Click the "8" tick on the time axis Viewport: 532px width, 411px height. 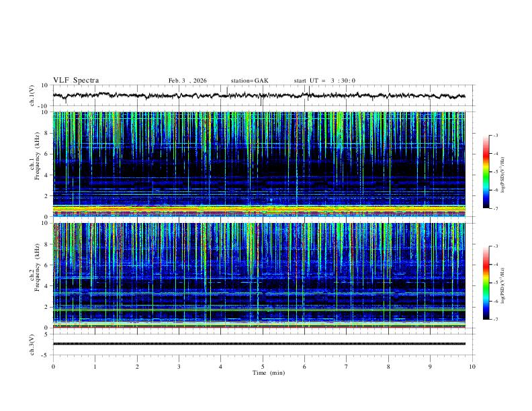point(388,367)
